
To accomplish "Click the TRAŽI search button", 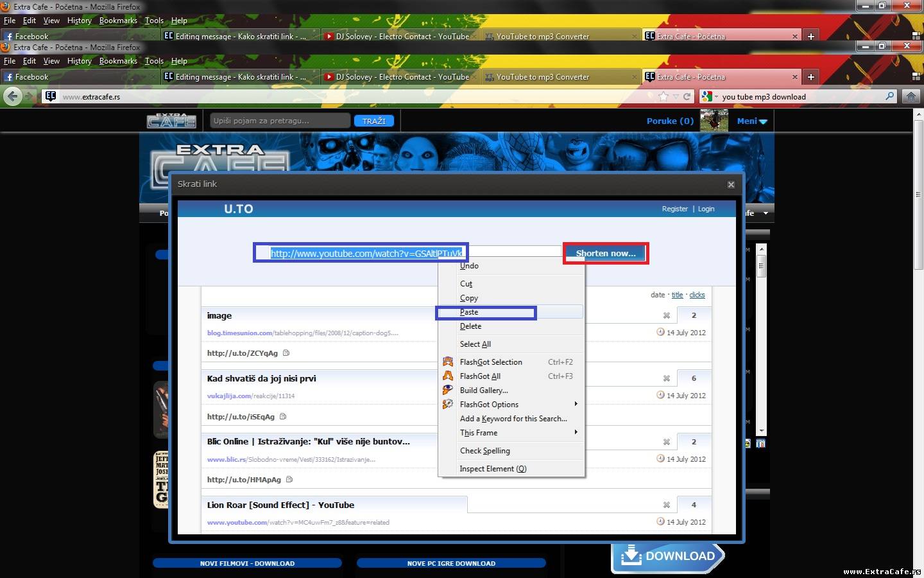I will [374, 121].
